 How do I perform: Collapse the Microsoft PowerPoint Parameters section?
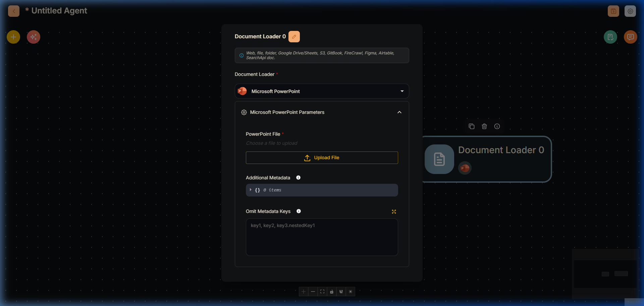pos(399,112)
